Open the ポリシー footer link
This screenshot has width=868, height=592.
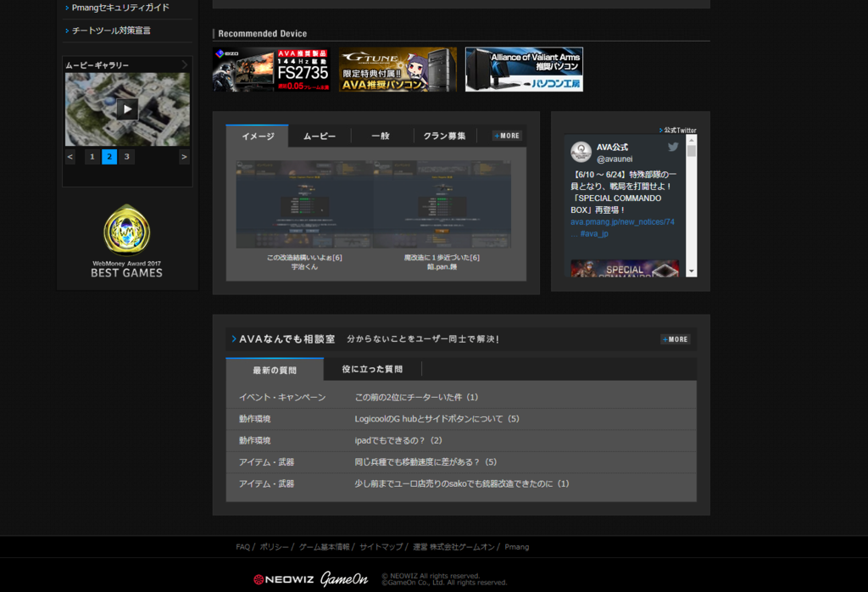(x=274, y=546)
